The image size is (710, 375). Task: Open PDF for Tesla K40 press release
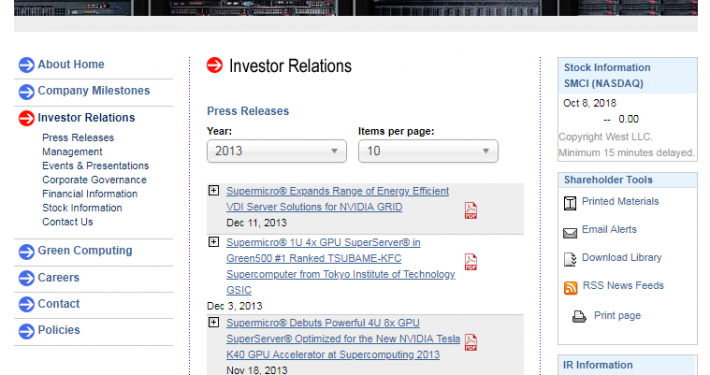click(470, 342)
